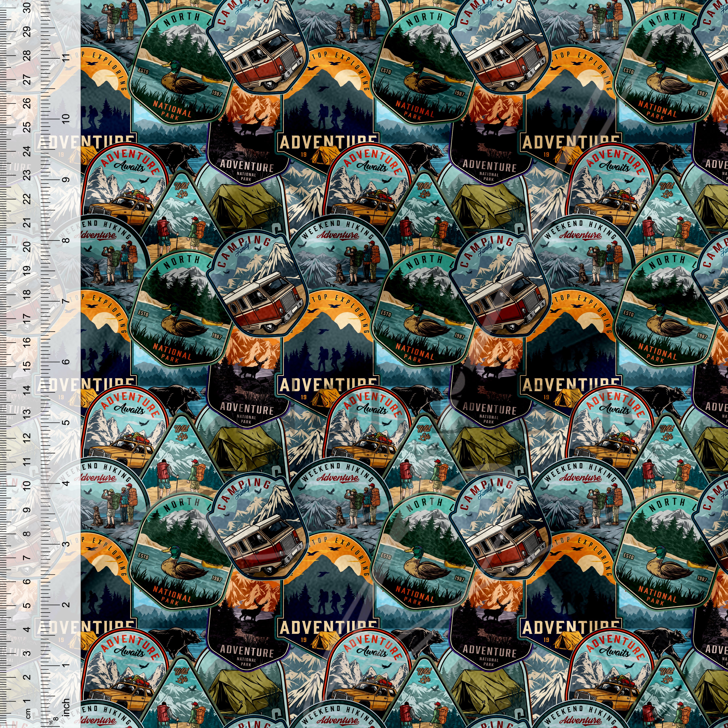This screenshot has height=728, width=728.
Task: Click the 30 cm mark at ruler top
Action: pyautogui.click(x=27, y=8)
